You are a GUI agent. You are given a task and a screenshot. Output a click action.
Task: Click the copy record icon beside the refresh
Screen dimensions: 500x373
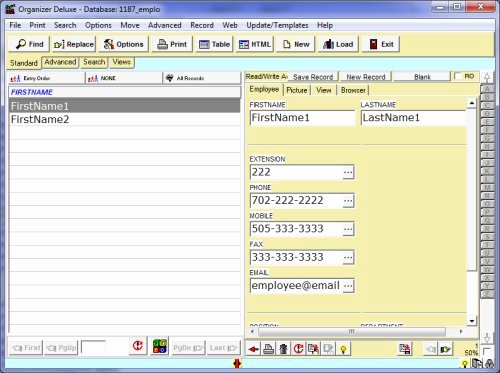coord(313,349)
